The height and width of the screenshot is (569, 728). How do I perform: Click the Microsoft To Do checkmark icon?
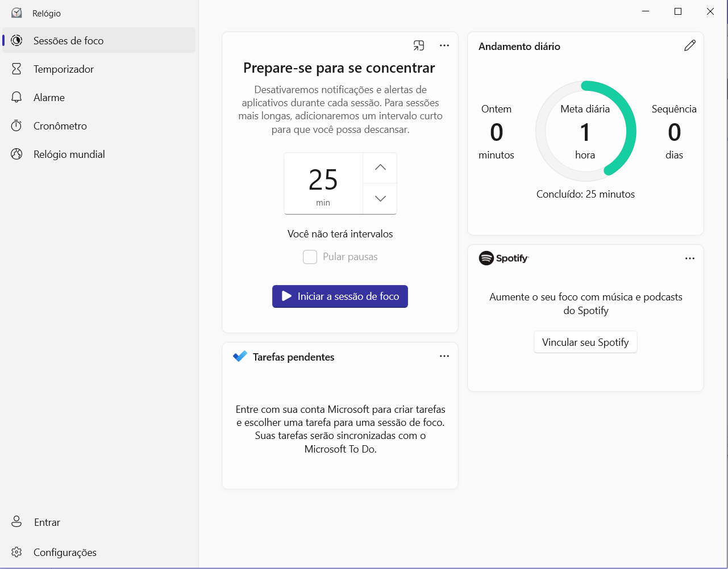pyautogui.click(x=240, y=357)
